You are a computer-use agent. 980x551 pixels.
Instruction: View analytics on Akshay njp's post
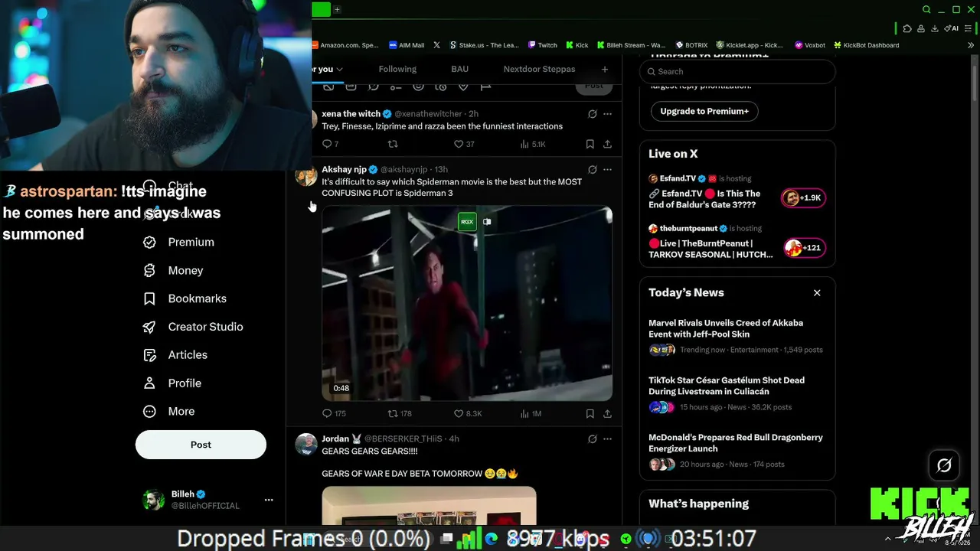[x=524, y=413]
